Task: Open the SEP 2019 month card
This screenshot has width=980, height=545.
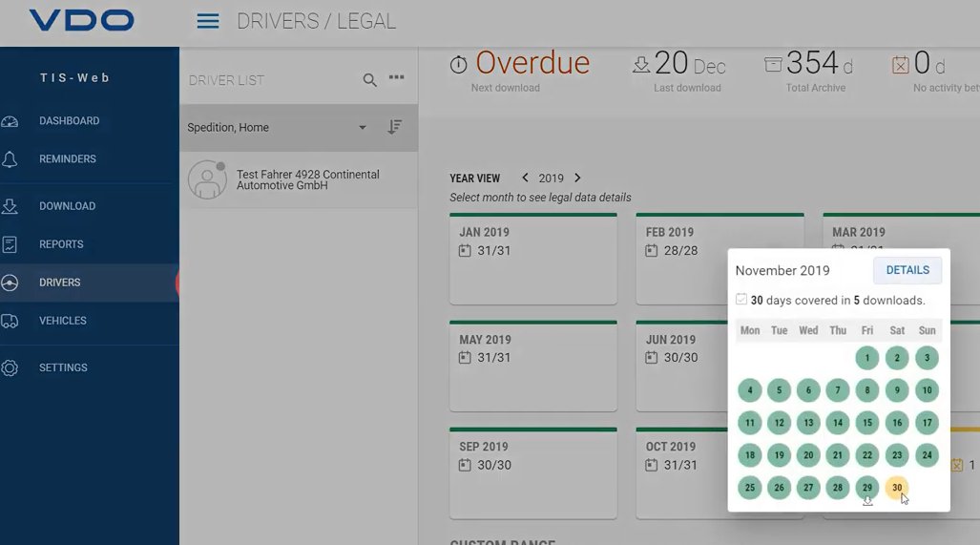Action: click(533, 473)
